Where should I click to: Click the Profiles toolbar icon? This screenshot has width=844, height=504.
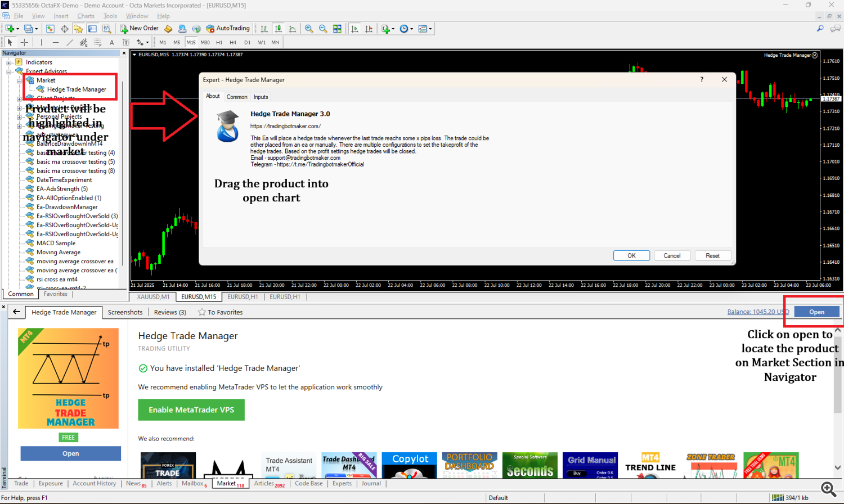point(28,29)
